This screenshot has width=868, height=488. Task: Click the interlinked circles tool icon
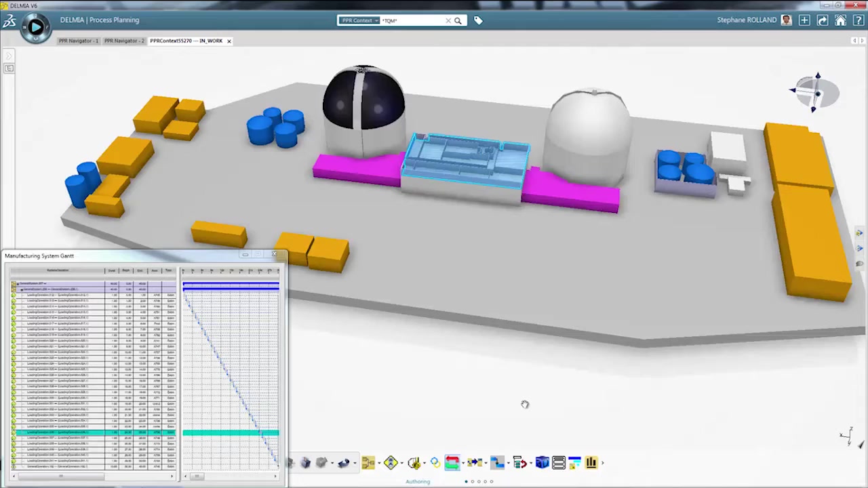tap(435, 463)
